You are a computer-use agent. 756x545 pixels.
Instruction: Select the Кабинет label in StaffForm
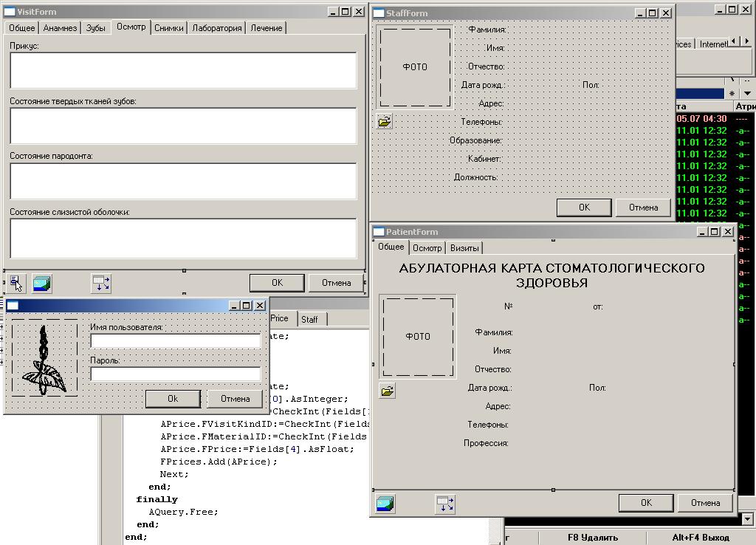click(x=484, y=159)
